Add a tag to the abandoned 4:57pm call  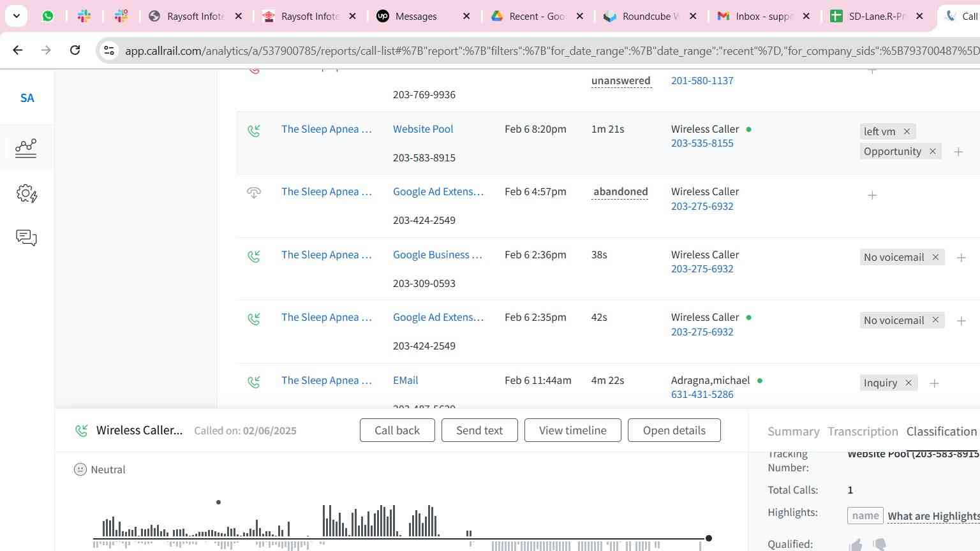872,195
